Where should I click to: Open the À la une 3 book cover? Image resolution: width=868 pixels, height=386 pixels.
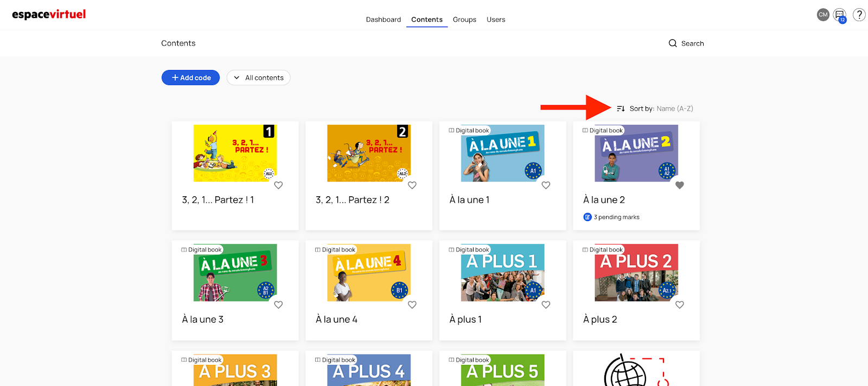click(x=235, y=273)
